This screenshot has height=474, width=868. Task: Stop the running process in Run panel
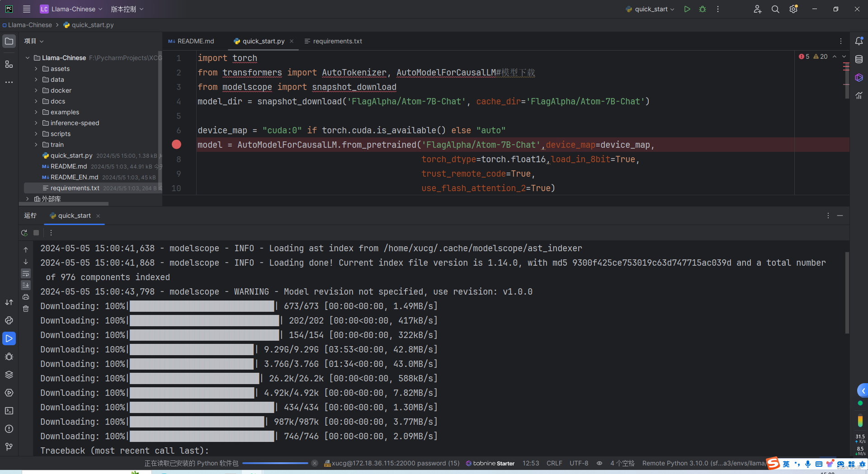36,233
